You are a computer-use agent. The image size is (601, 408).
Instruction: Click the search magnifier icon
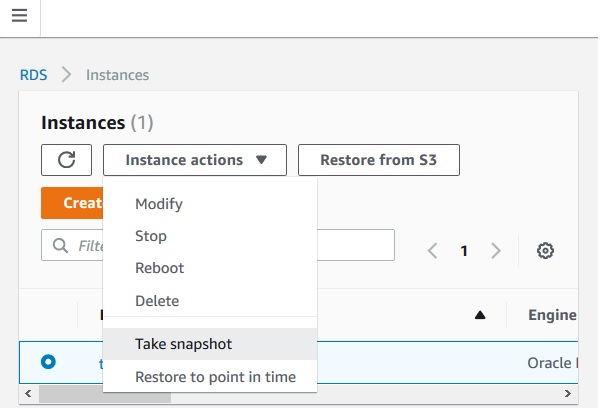pyautogui.click(x=60, y=246)
